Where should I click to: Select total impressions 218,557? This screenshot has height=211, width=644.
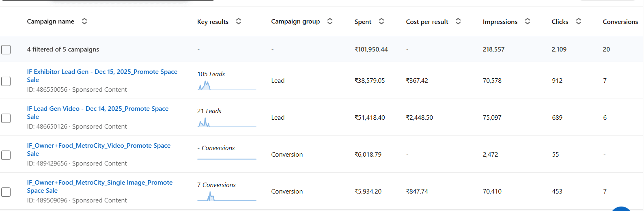click(493, 50)
